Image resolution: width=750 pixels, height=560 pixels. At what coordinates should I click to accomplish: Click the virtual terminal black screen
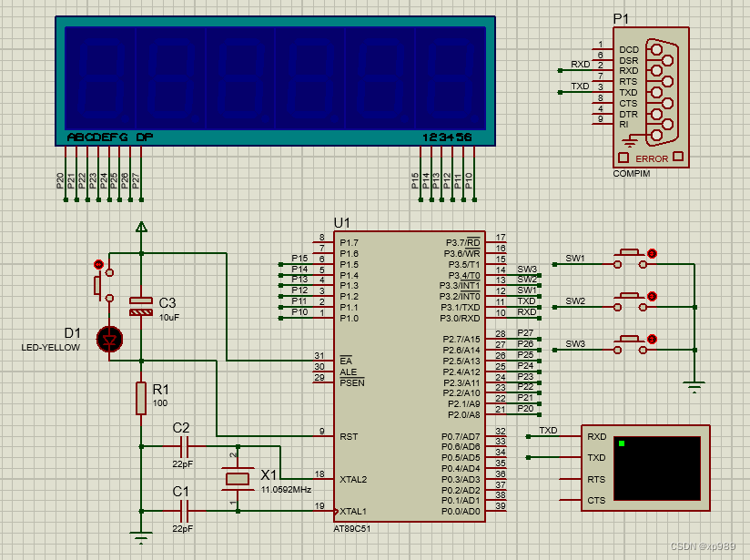tap(657, 468)
